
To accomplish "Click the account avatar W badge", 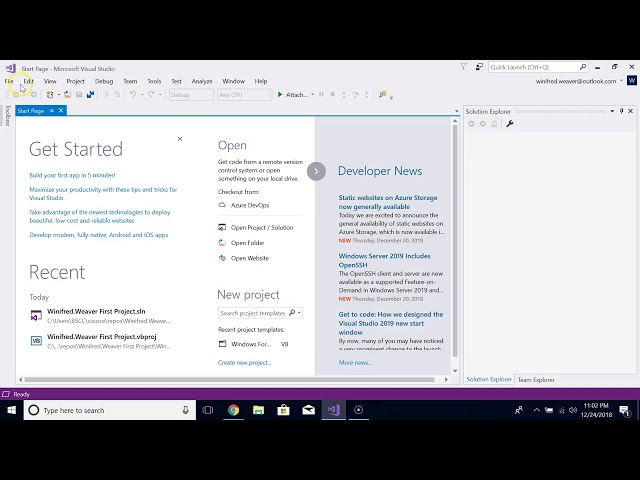I will click(x=631, y=80).
